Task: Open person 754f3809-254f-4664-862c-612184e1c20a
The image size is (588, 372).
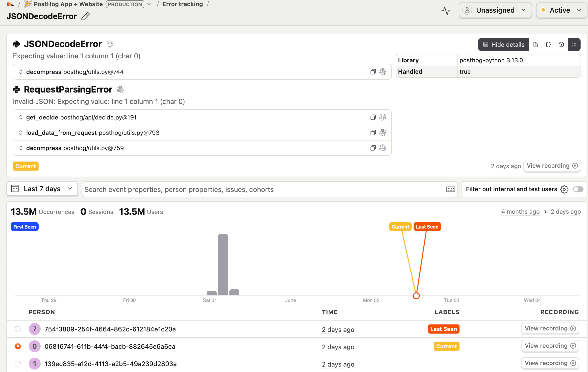Action: (x=110, y=329)
